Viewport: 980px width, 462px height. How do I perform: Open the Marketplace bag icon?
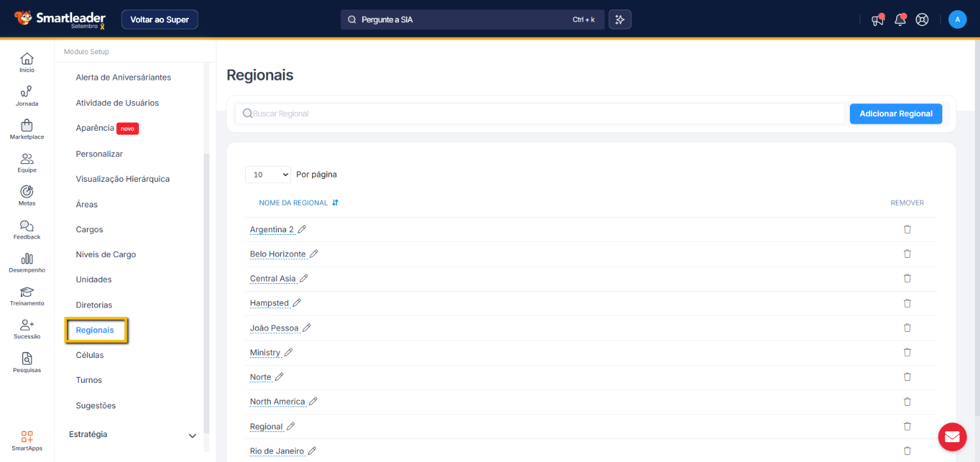pos(27,126)
